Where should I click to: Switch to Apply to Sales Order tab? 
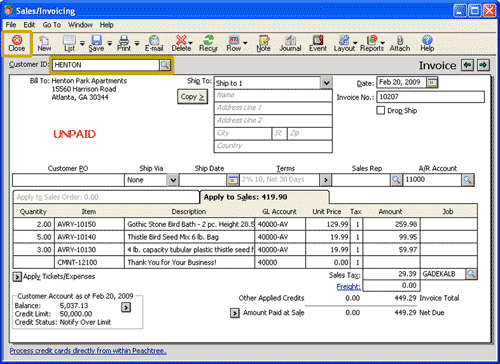pyautogui.click(x=106, y=197)
